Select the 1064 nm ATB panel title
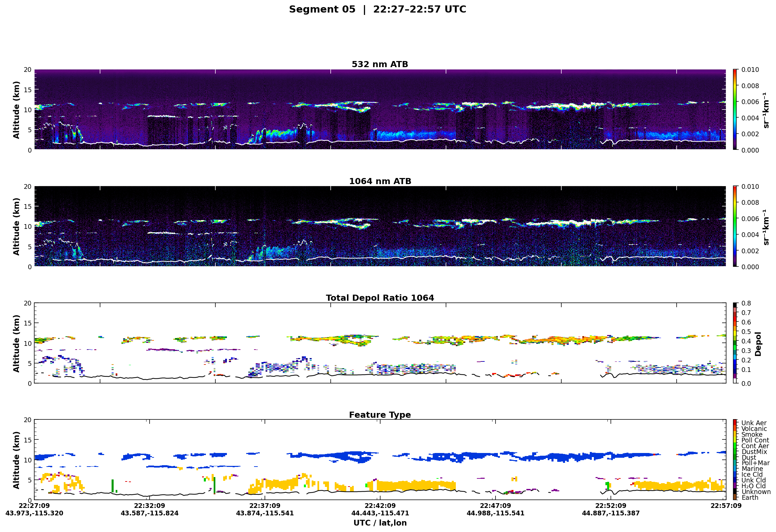 380,181
